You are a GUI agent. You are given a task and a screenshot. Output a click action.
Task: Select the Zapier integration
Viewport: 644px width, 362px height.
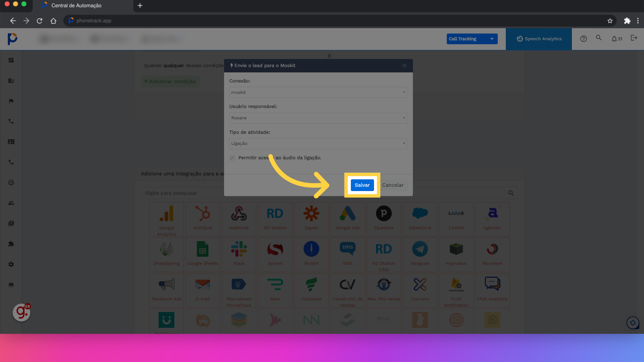(x=312, y=220)
